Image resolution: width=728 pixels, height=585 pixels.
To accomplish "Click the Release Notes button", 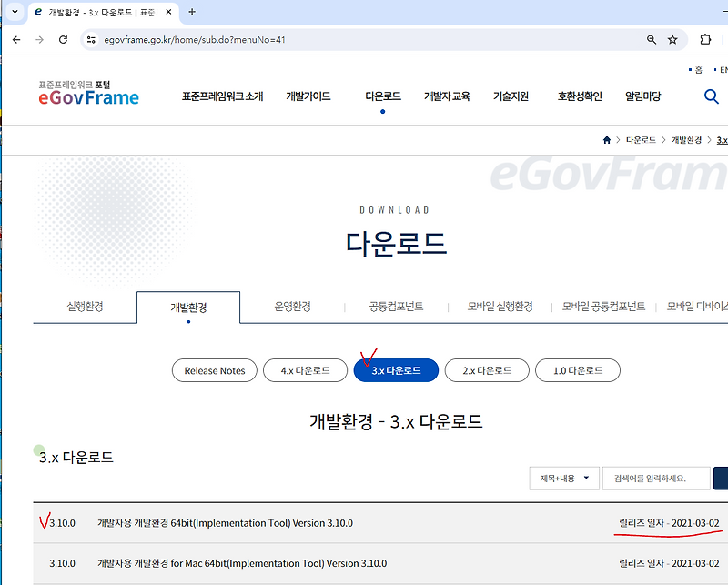I will pos(214,370).
